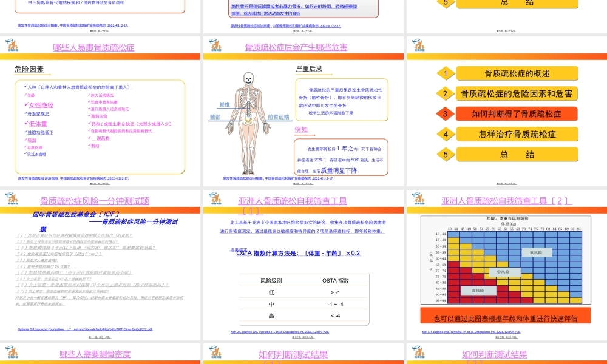The height and width of the screenshot is (364, 607).
Task: Click the checkmark beside 高钠饮食 risk factor
Action: point(89,116)
